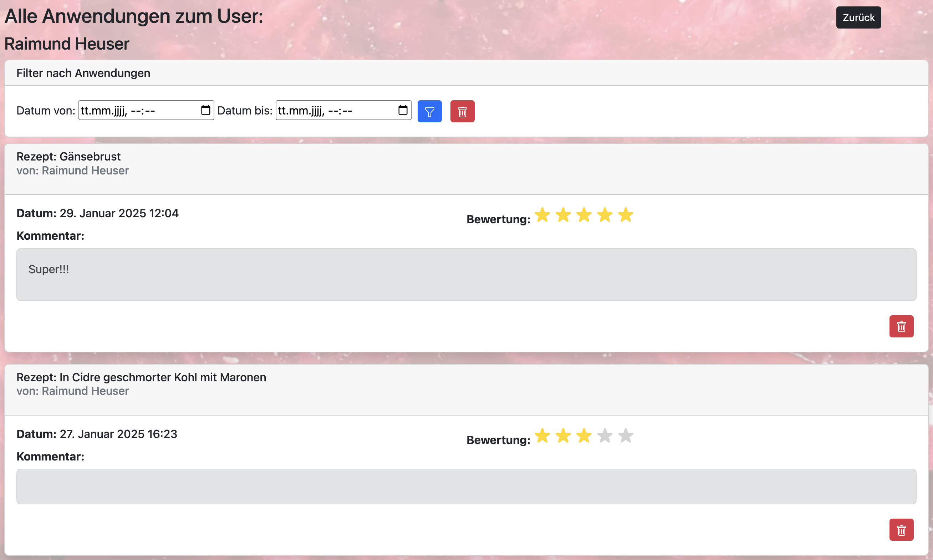Select the third star of Kohl mit Maronen rating

pos(583,436)
